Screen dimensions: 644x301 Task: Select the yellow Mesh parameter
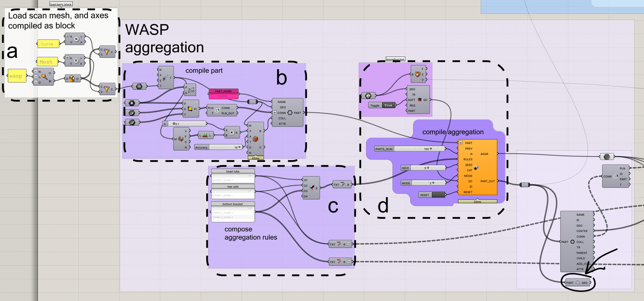click(47, 62)
